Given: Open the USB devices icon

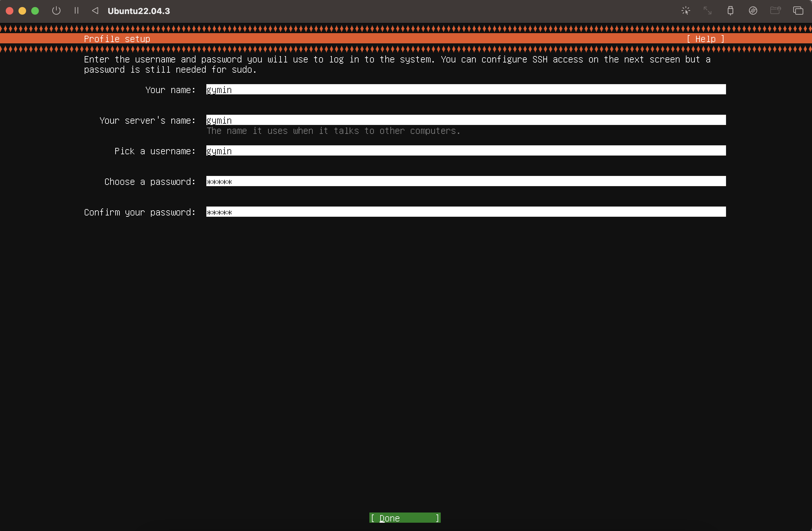Looking at the screenshot, I should [x=730, y=11].
